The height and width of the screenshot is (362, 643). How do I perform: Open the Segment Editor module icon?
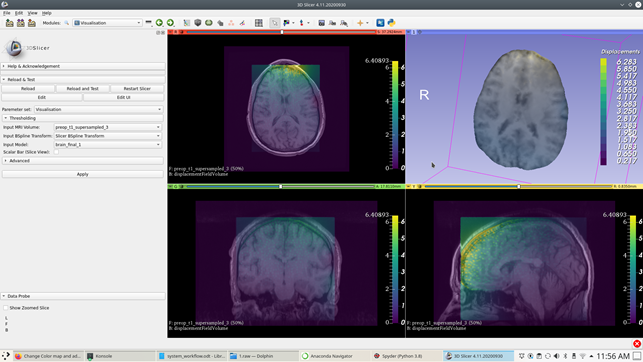[242, 23]
